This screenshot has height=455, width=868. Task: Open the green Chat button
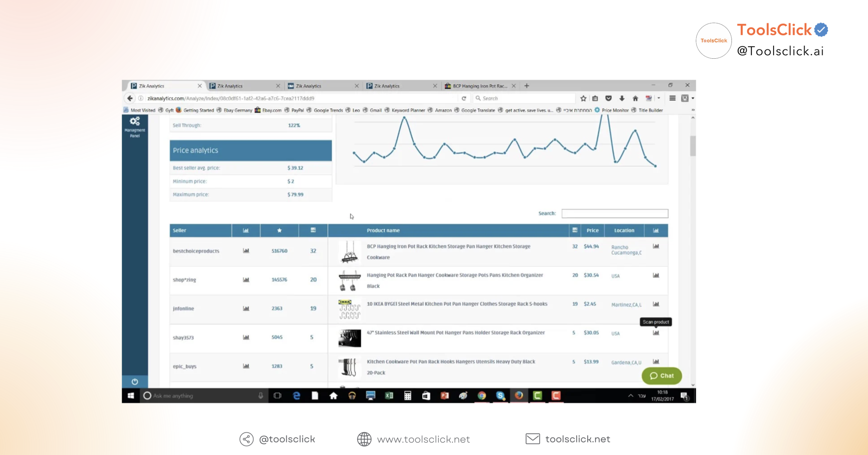coord(662,376)
